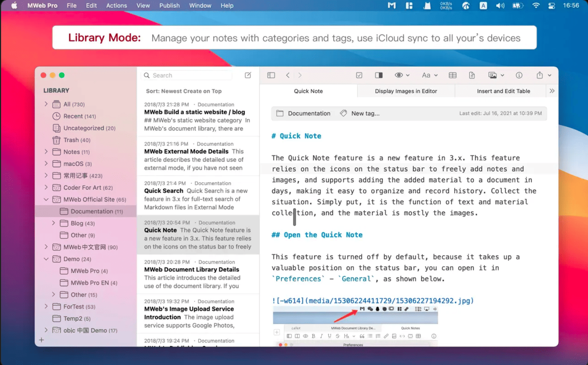Go forward with the right chevron
Screen dimensions: 588x365
pyautogui.click(x=300, y=75)
